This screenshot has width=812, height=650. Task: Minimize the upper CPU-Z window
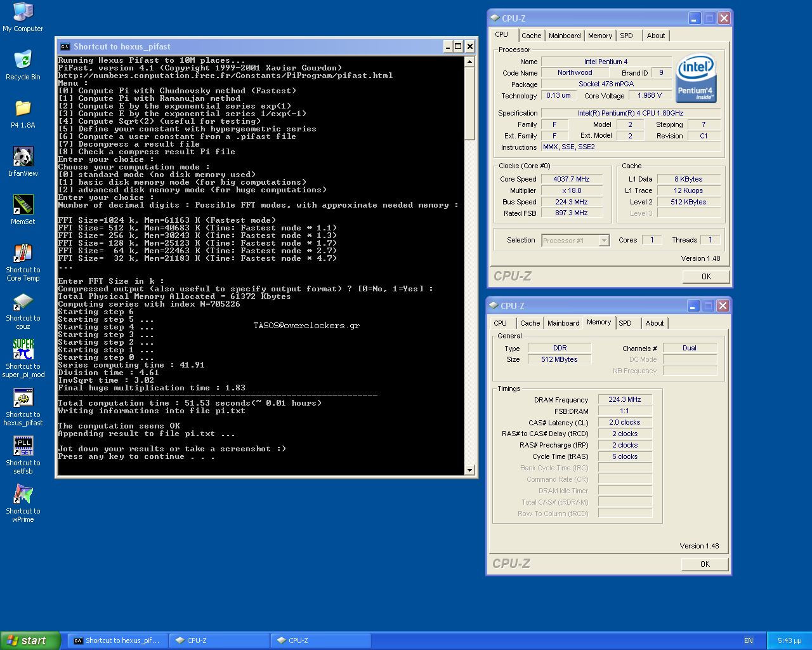695,18
